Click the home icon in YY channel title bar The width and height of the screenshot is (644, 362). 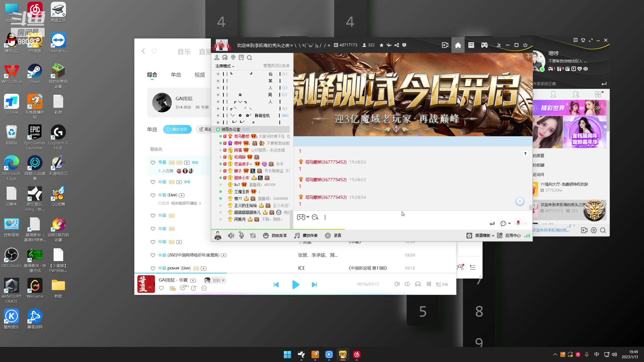click(458, 45)
